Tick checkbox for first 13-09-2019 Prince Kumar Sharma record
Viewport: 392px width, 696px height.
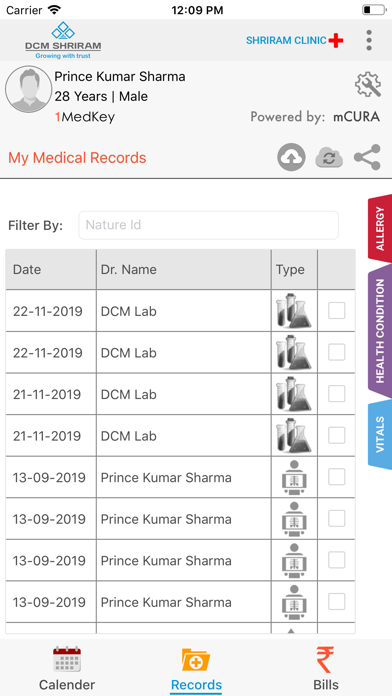(337, 477)
